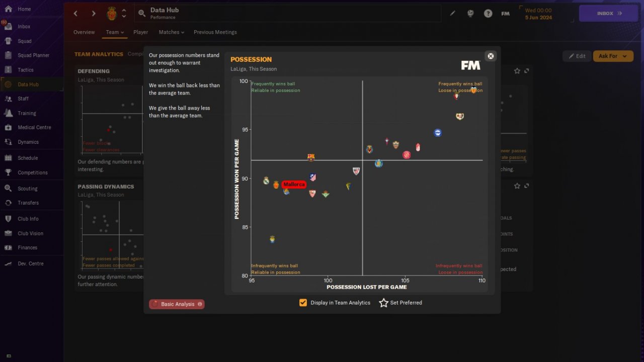Go to the Tactics sidebar icon
The width and height of the screenshot is (644, 362).
tap(8, 70)
